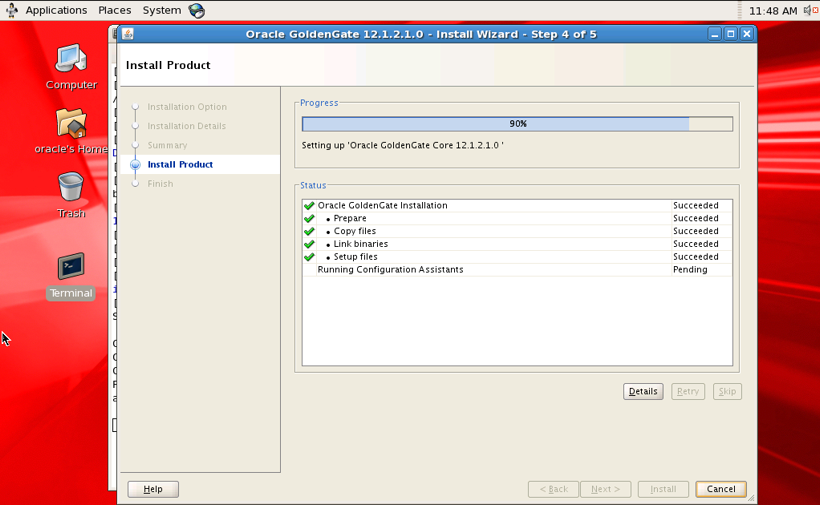Click the clock showing 11:48 AM
Image resolution: width=820 pixels, height=505 pixels.
tap(772, 10)
